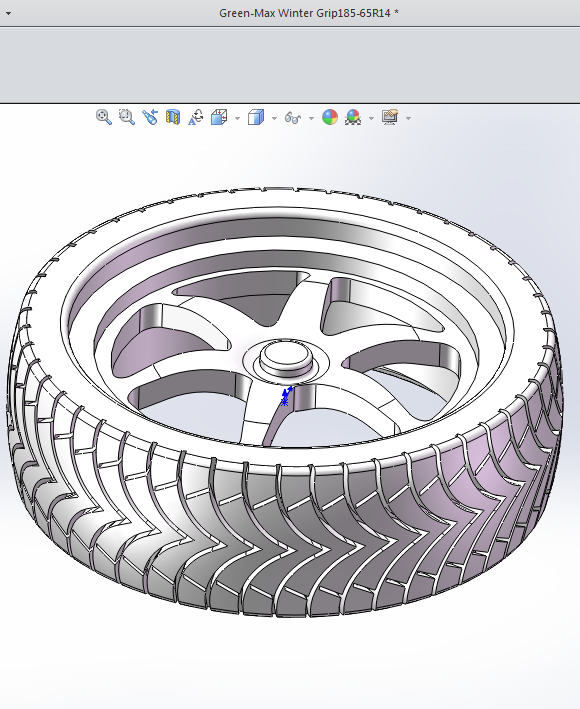Click Previous View icon

click(150, 117)
